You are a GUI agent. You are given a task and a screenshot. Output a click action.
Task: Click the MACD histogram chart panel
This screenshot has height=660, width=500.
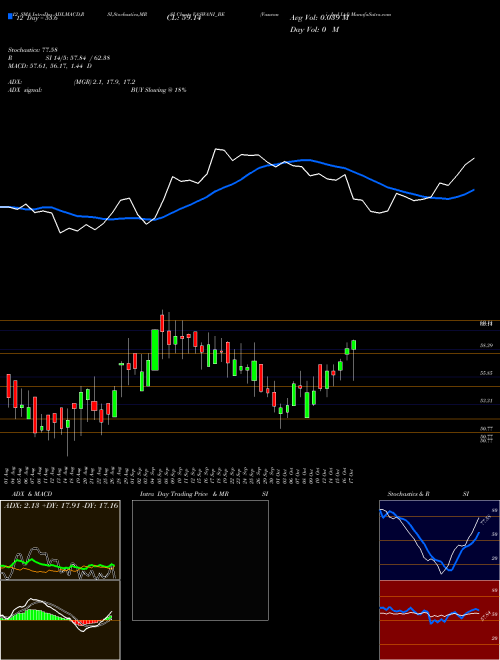[60, 620]
